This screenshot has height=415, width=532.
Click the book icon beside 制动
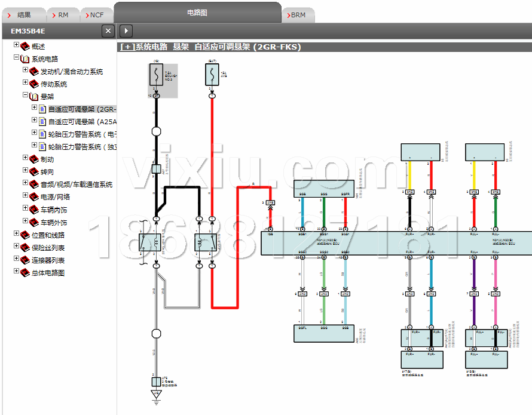point(33,159)
